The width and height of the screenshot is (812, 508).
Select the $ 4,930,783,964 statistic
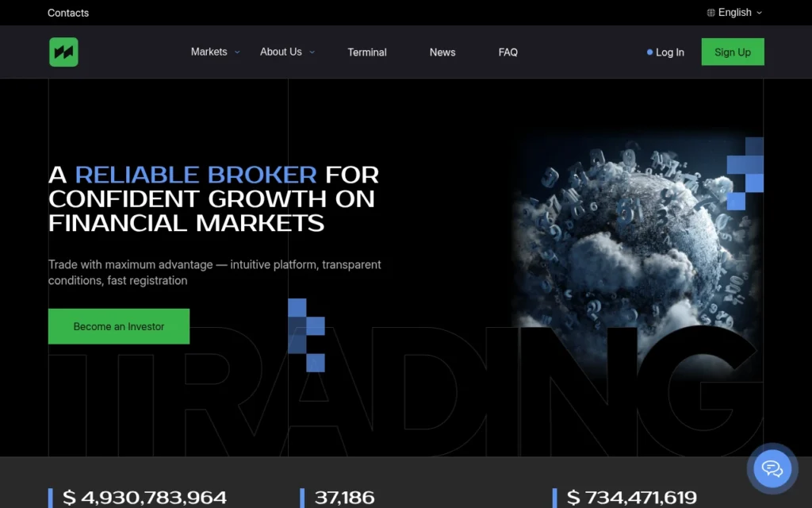[x=144, y=498]
